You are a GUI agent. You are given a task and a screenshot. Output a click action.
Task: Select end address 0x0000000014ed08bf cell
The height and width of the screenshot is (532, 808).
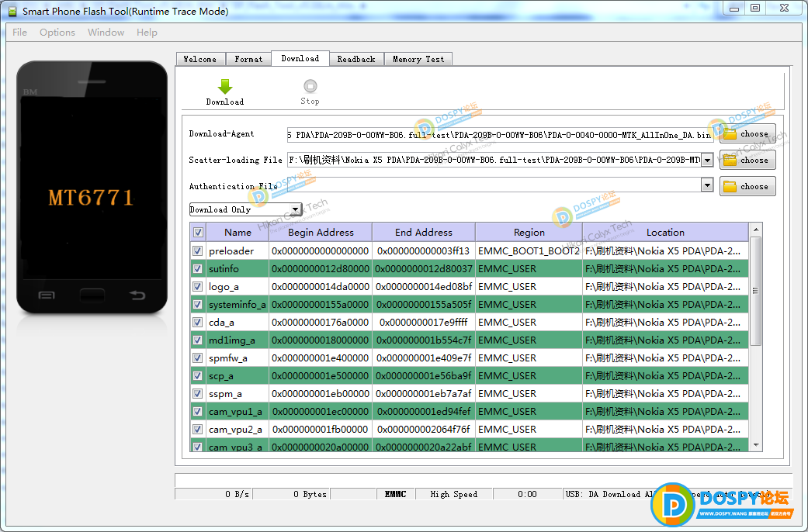tap(424, 286)
